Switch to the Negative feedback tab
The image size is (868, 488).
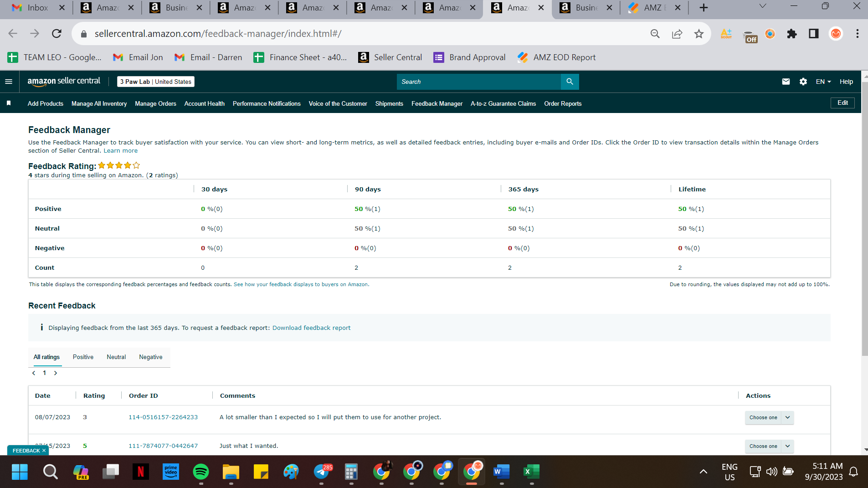[151, 357]
